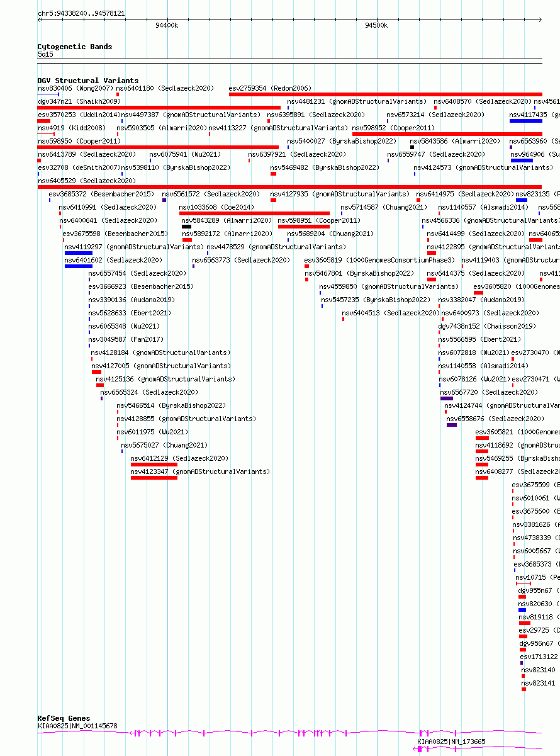Screen dimensions: 560x756
Task: Click label nsv5469482 (ByrskaBishop2022)
Action: coord(325,167)
